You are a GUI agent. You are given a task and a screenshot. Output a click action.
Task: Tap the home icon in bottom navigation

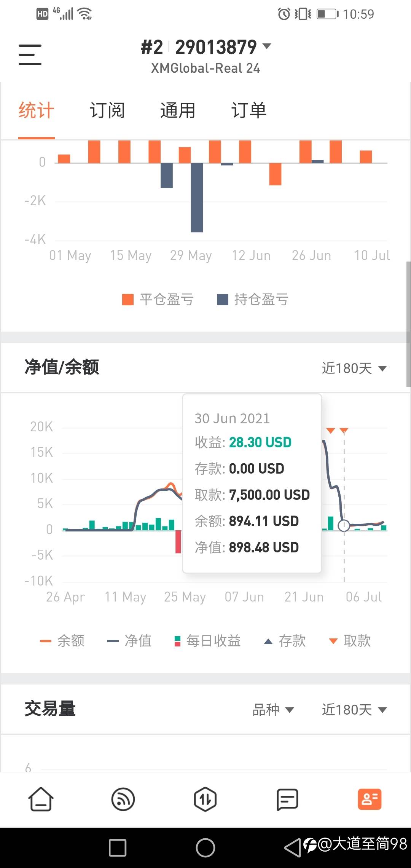click(x=41, y=799)
